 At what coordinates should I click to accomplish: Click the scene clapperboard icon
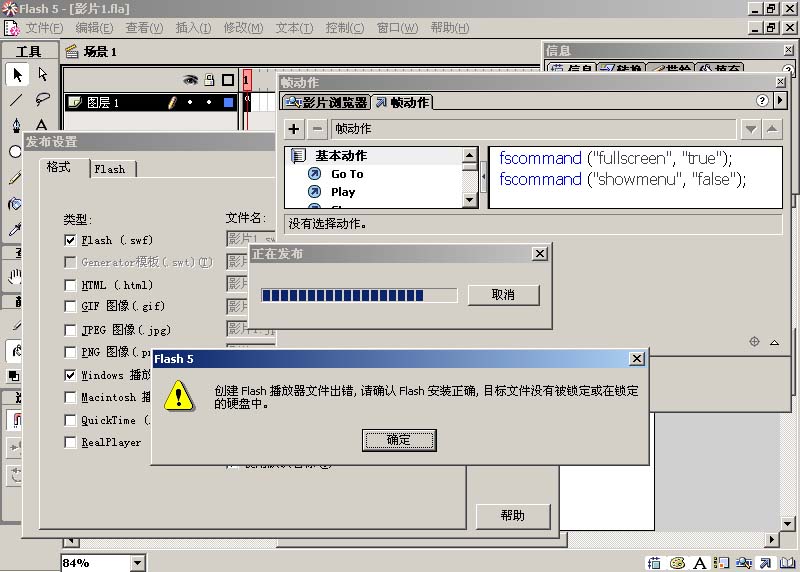point(71,51)
